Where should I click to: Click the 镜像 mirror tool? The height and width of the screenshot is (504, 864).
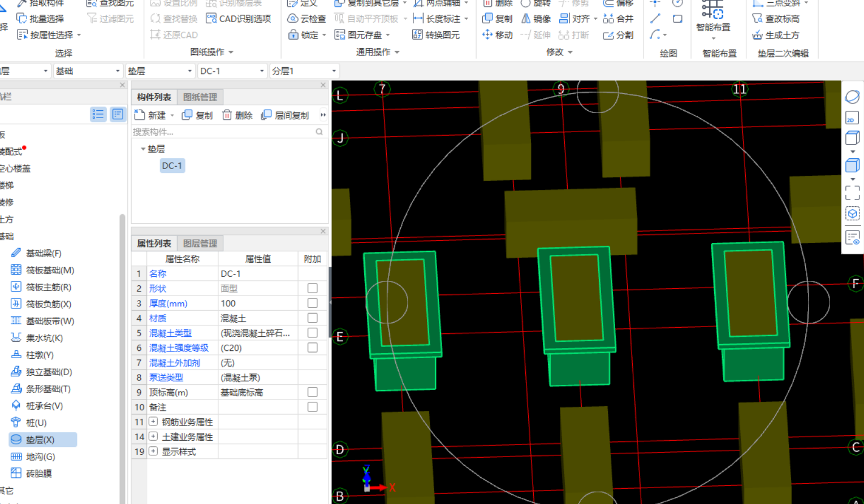535,19
